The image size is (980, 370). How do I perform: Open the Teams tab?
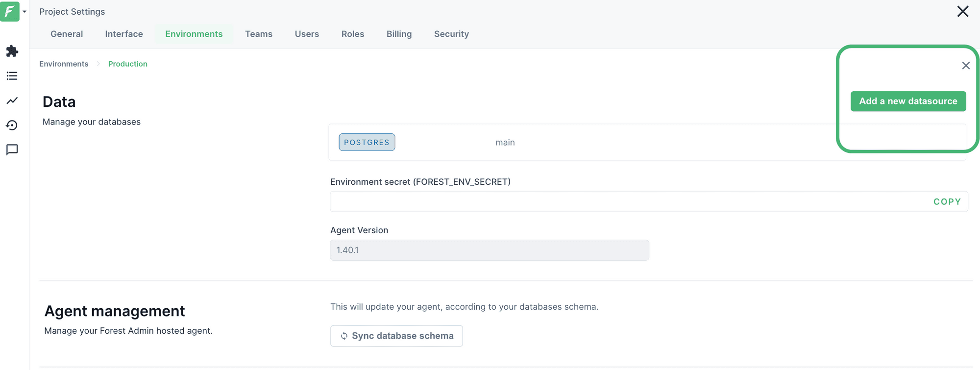pos(259,34)
